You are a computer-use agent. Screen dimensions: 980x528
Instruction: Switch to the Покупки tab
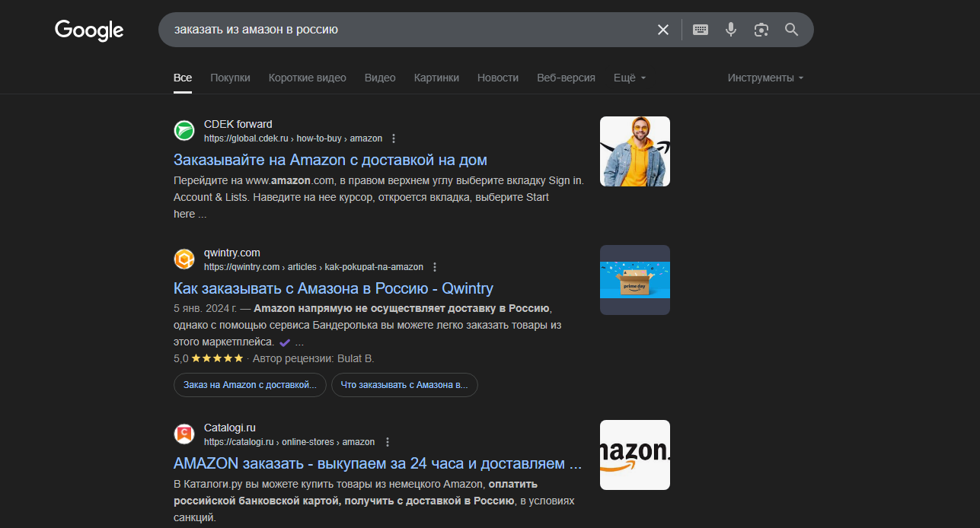coord(230,78)
